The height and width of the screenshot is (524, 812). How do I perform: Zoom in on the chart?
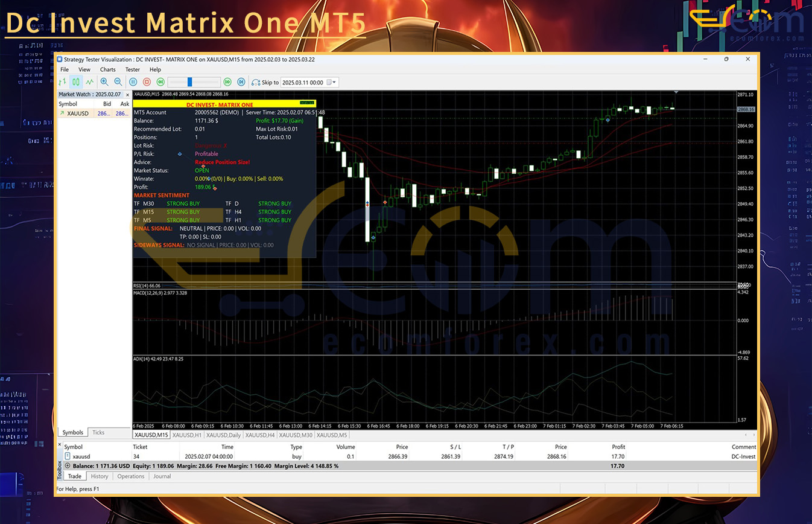click(104, 81)
